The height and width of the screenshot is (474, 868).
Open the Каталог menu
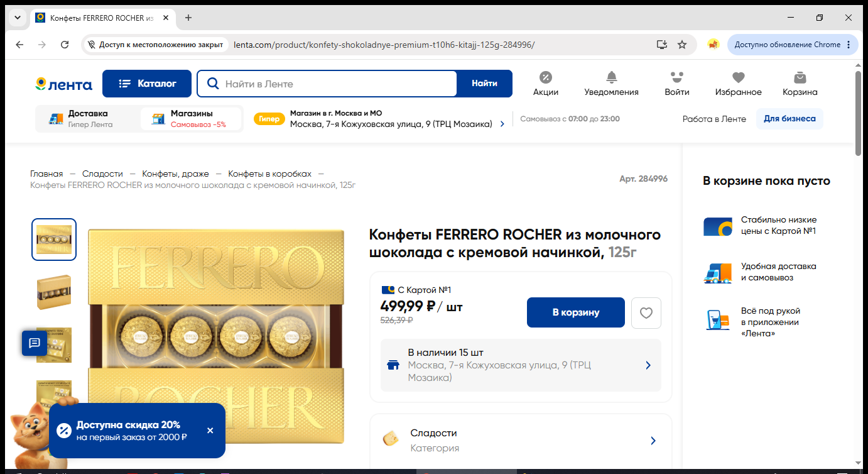tap(147, 84)
